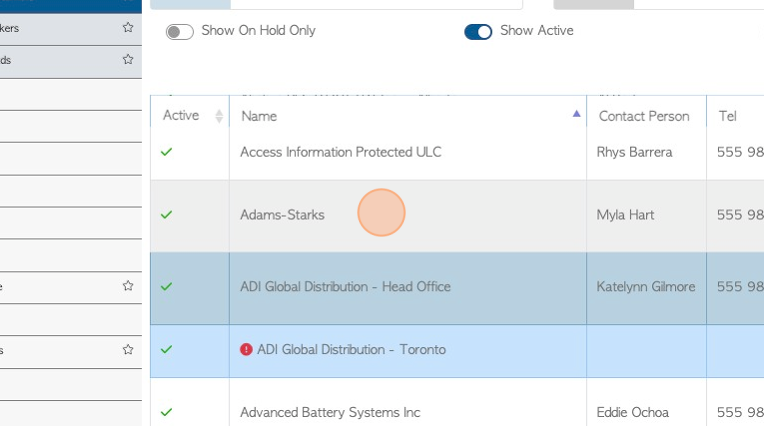Click the phone number in Myla Hart's row
Screen dimensions: 764x426
[740, 215]
